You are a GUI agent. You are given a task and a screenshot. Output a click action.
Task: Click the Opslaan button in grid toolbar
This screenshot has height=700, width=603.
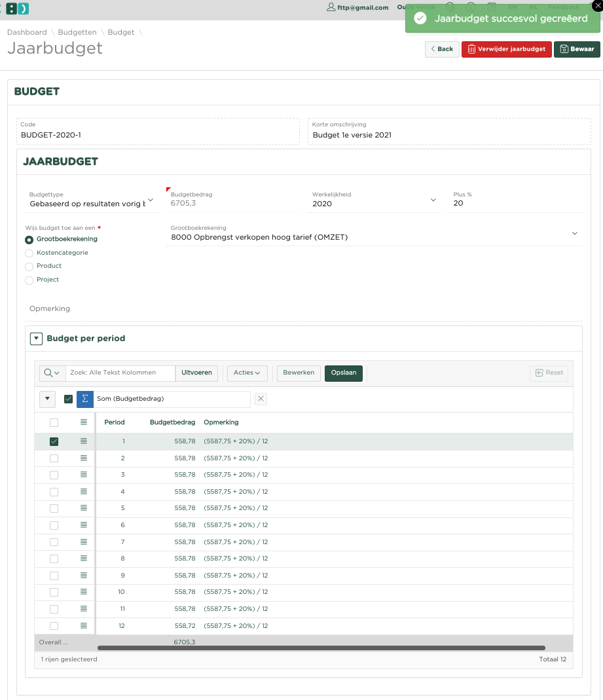tap(343, 373)
